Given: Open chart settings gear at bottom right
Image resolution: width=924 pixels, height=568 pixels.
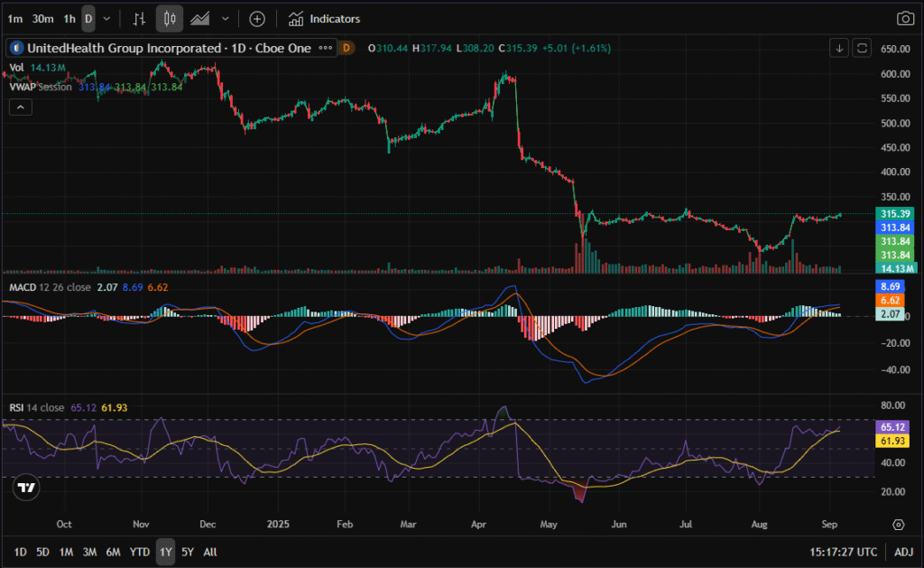Looking at the screenshot, I should coord(898,524).
